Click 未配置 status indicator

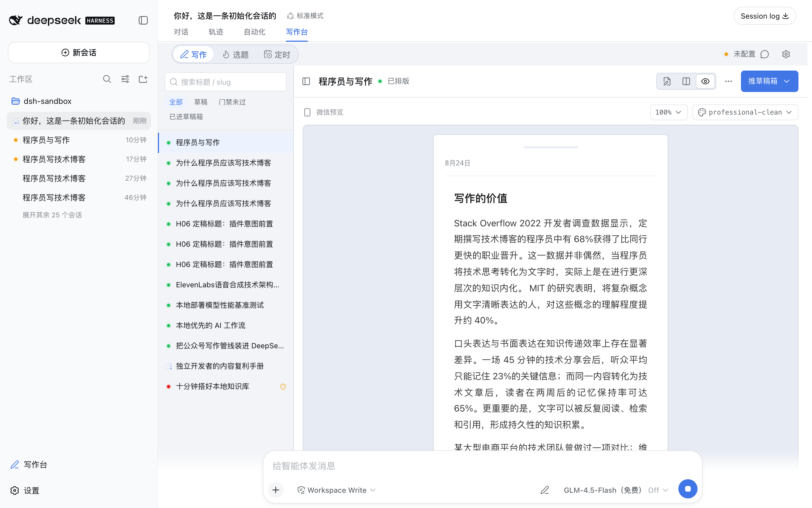pos(740,54)
